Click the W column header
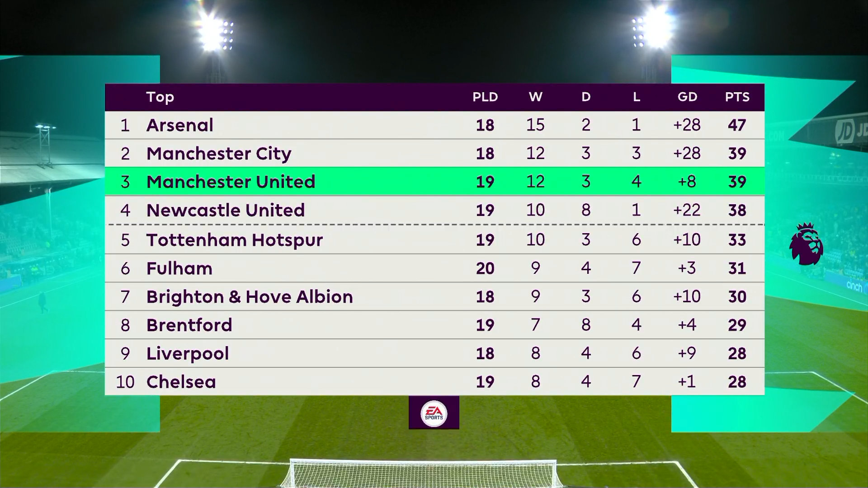Screen dimensions: 868x488 536,97
